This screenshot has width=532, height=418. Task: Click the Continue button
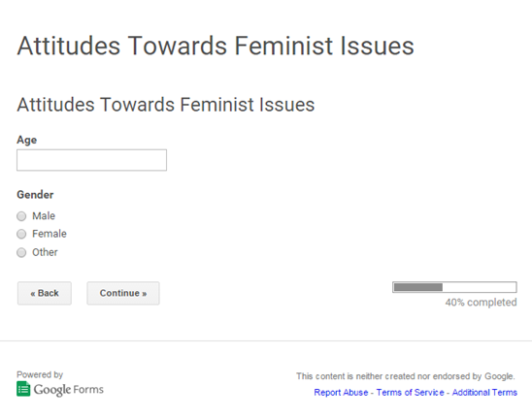(x=123, y=293)
